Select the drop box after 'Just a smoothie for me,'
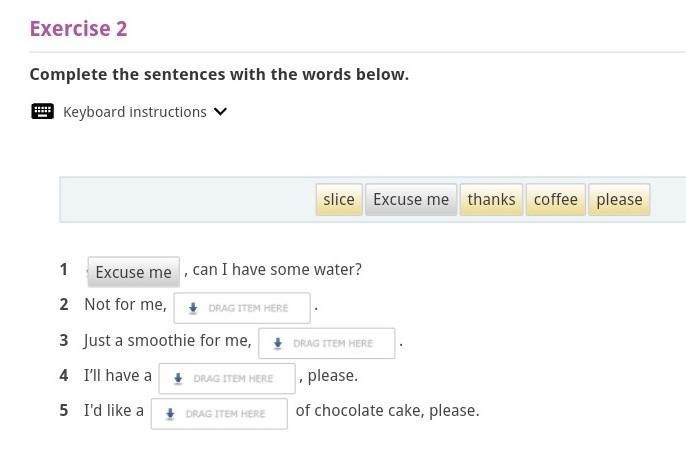 point(327,343)
